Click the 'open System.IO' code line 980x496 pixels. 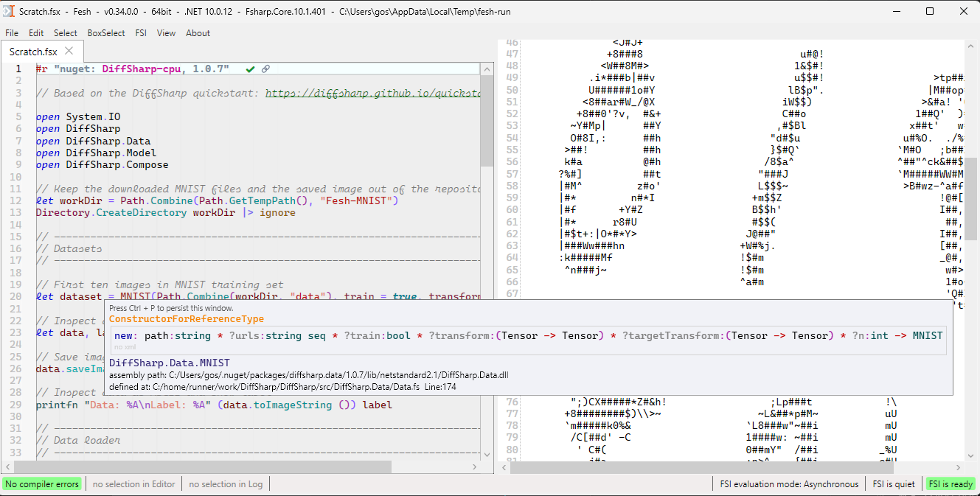click(78, 116)
